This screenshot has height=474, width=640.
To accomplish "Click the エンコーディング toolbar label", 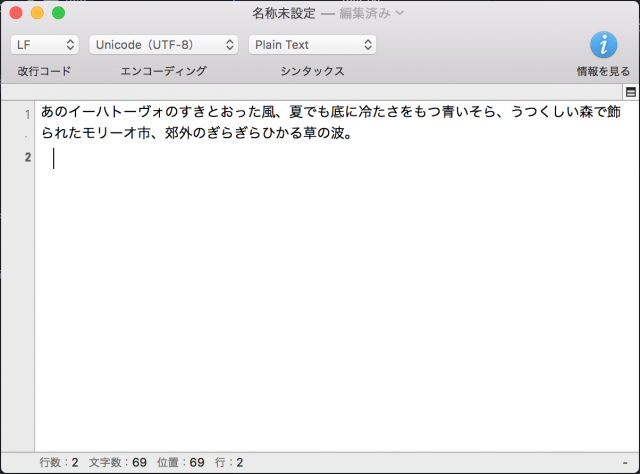I will click(163, 72).
